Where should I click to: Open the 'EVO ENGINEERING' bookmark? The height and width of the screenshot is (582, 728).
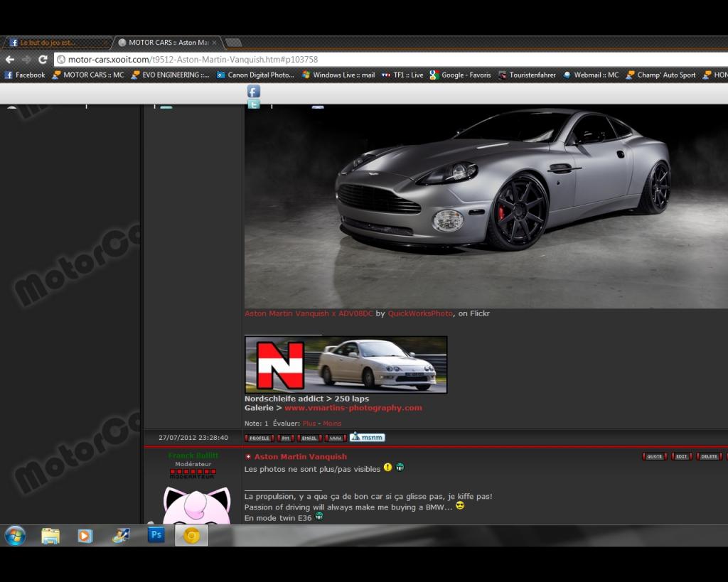tap(171, 75)
